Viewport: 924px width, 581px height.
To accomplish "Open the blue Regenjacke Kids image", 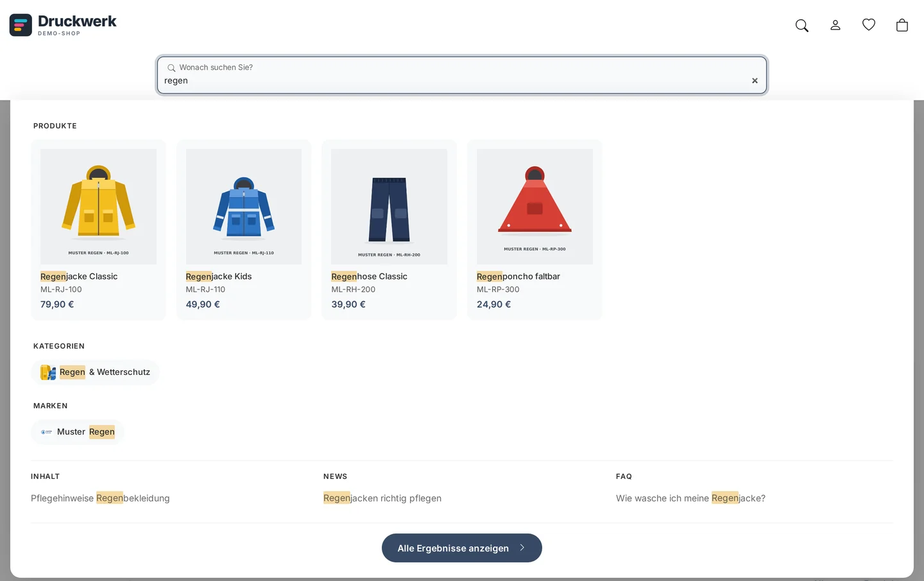I will coord(244,207).
